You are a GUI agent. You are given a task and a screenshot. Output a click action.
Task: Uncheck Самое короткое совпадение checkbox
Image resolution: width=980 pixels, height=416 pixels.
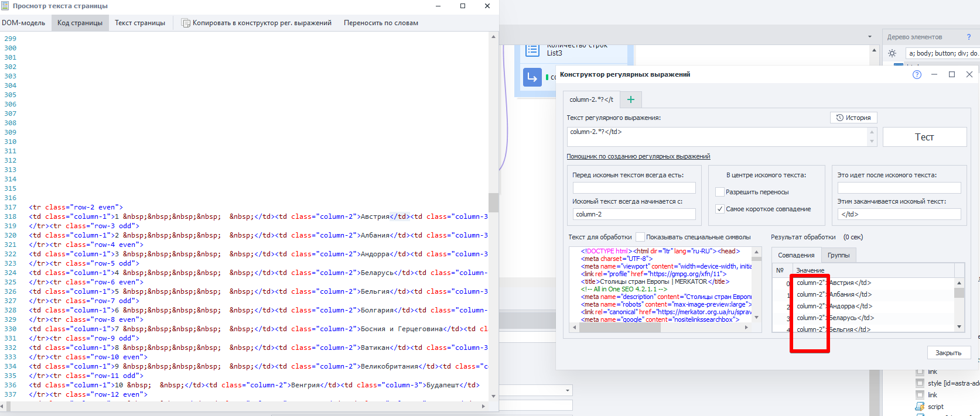(720, 209)
